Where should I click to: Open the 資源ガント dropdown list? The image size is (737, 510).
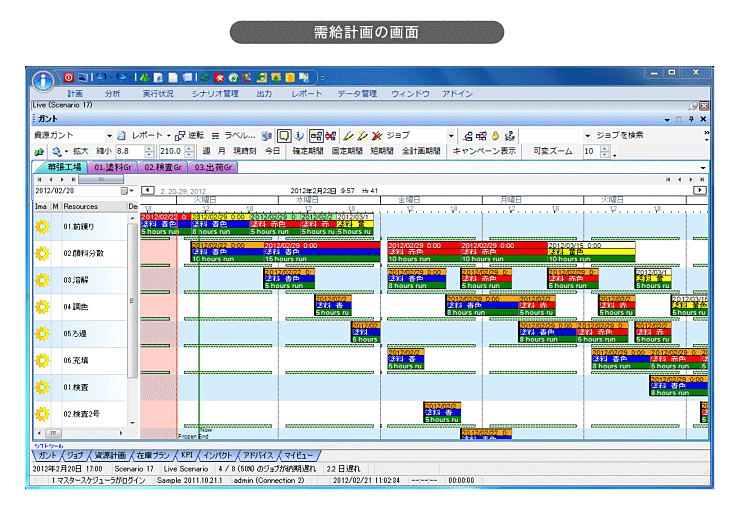[110, 135]
